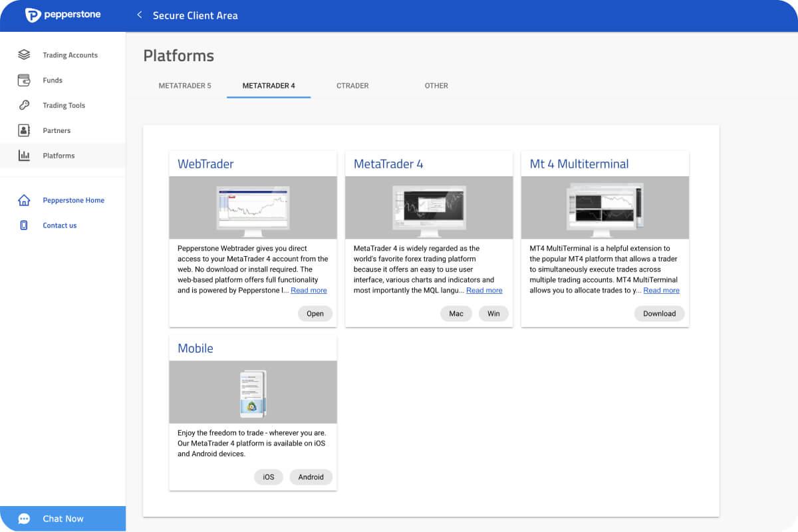Click the Mt 4 Multiterminal preview thumbnail
This screenshot has height=532, width=798.
[x=605, y=207]
